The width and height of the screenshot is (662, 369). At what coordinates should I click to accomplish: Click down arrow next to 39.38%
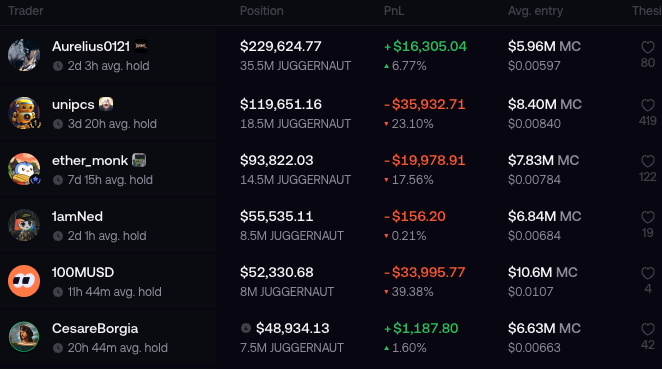[x=386, y=292]
